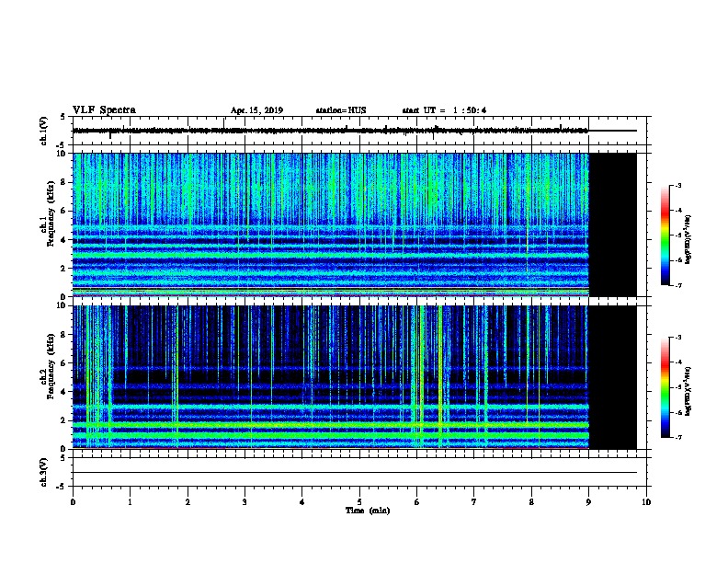Click time axis tick label "6"
The width and height of the screenshot is (728, 563).
[416, 501]
